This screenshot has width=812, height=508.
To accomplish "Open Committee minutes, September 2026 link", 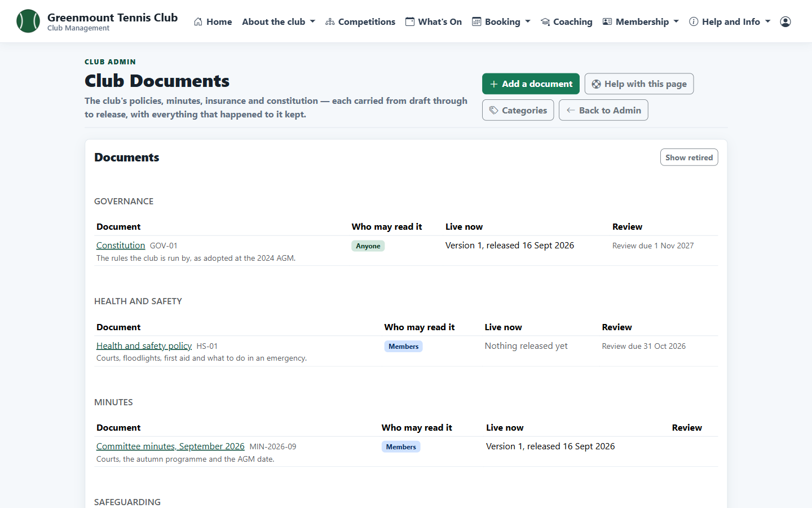I will [x=170, y=446].
